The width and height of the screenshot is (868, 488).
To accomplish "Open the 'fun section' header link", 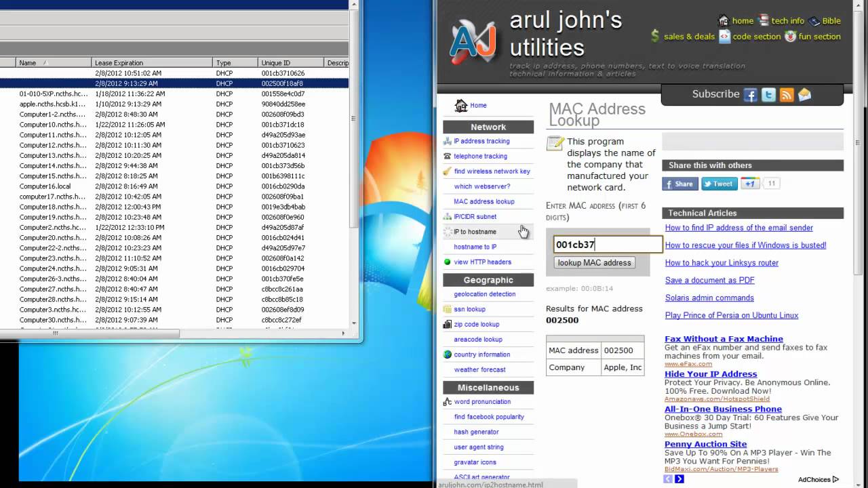I will tap(820, 37).
